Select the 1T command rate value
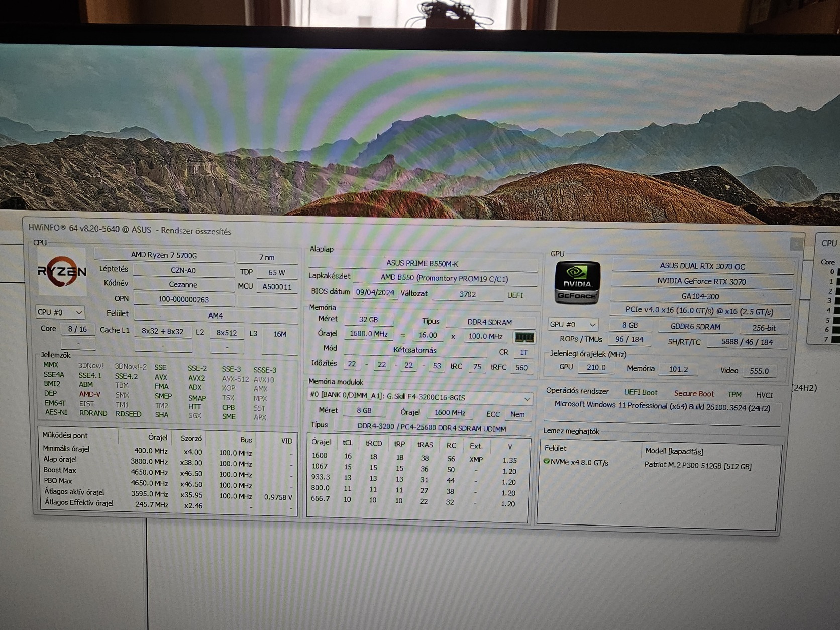Image resolution: width=840 pixels, height=630 pixels. click(523, 353)
